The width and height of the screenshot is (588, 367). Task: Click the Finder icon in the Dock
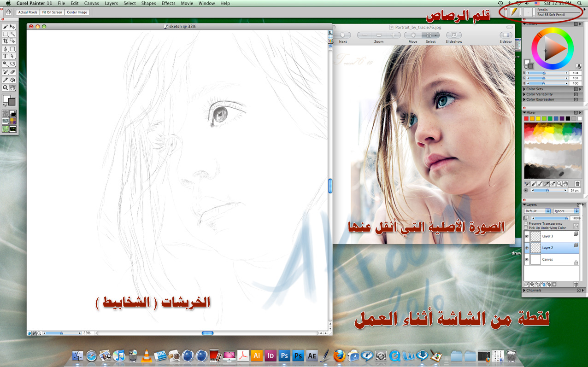(77, 355)
